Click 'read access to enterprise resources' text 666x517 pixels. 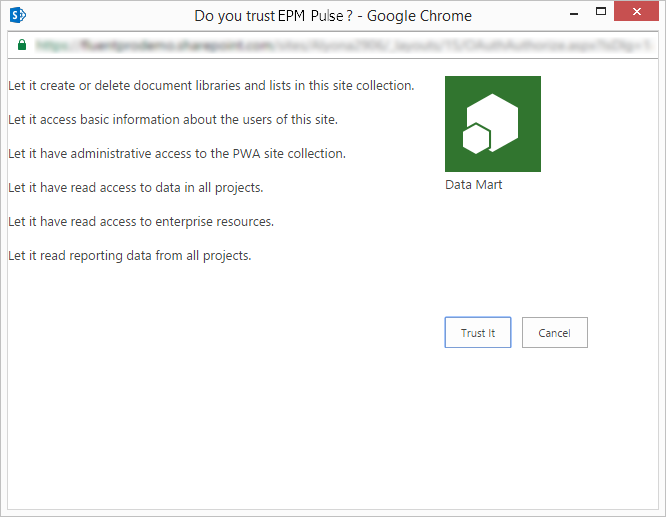[x=141, y=222]
